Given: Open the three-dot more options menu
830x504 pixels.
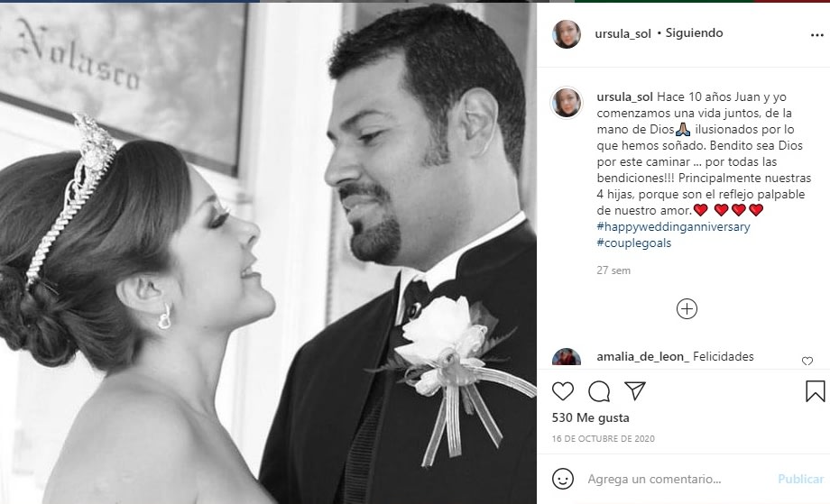Looking at the screenshot, I should (817, 35).
